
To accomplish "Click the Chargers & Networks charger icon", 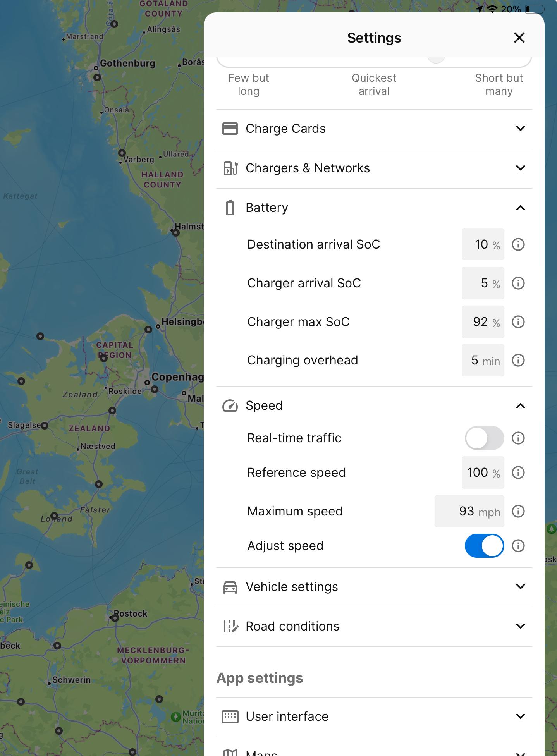I will pos(230,168).
